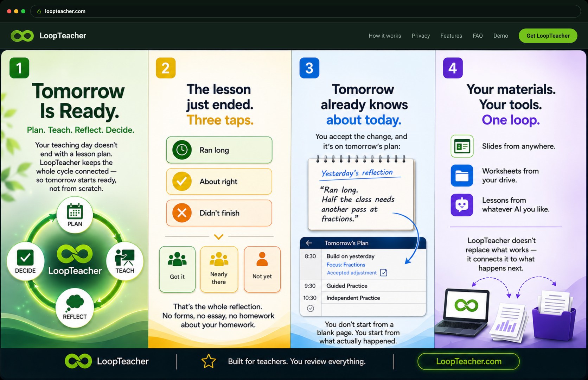This screenshot has height=380, width=588.
Task: Select the TEACH presenter icon
Action: (x=124, y=261)
